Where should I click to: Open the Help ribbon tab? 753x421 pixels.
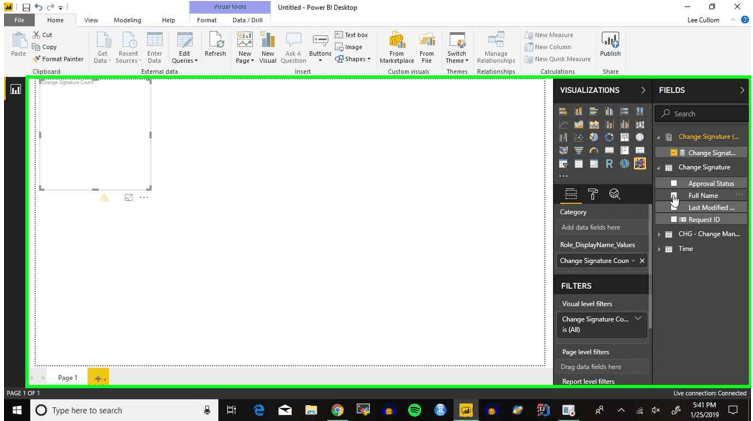coord(168,20)
